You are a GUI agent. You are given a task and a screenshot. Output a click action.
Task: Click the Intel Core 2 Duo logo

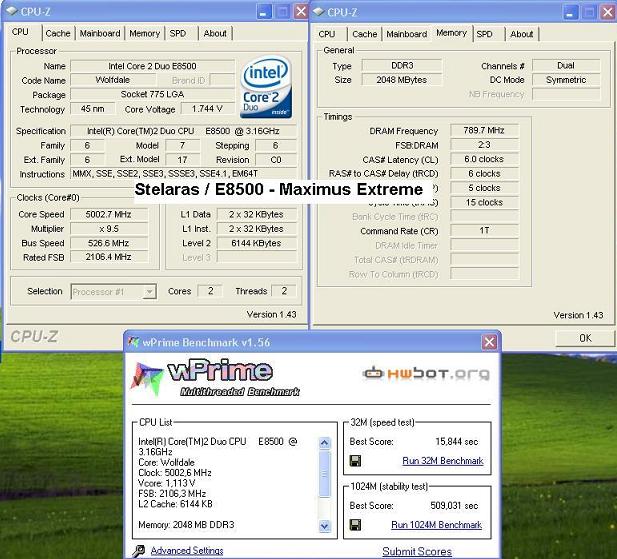[x=266, y=87]
